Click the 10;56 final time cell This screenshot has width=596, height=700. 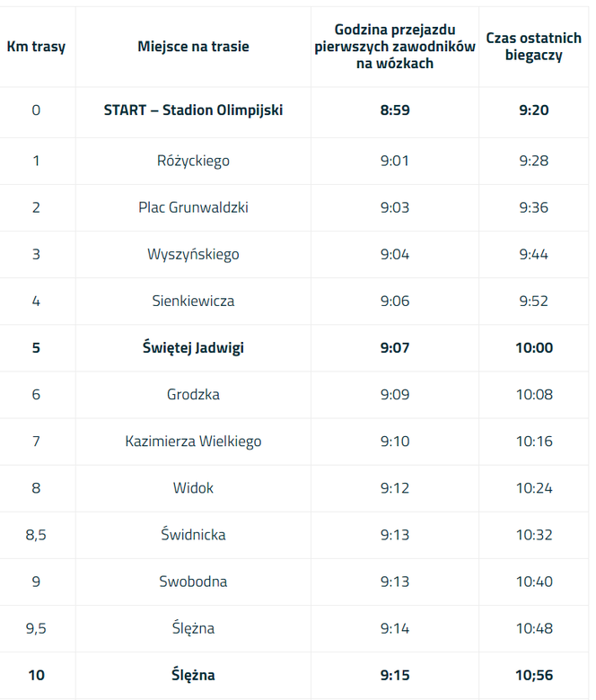tap(534, 675)
